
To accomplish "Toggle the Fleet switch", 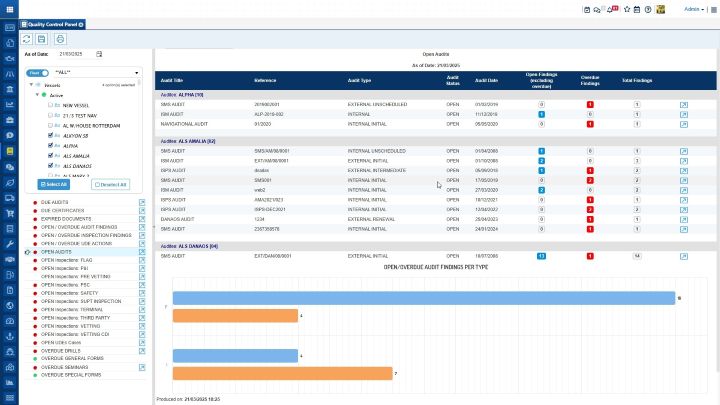I will 36,73.
